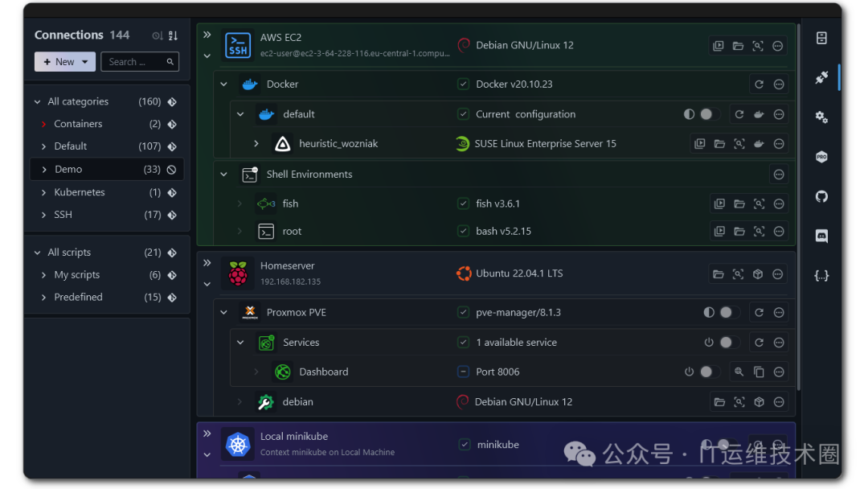The width and height of the screenshot is (868, 489).
Task: Click checkbox next to minikube
Action: coord(465,445)
